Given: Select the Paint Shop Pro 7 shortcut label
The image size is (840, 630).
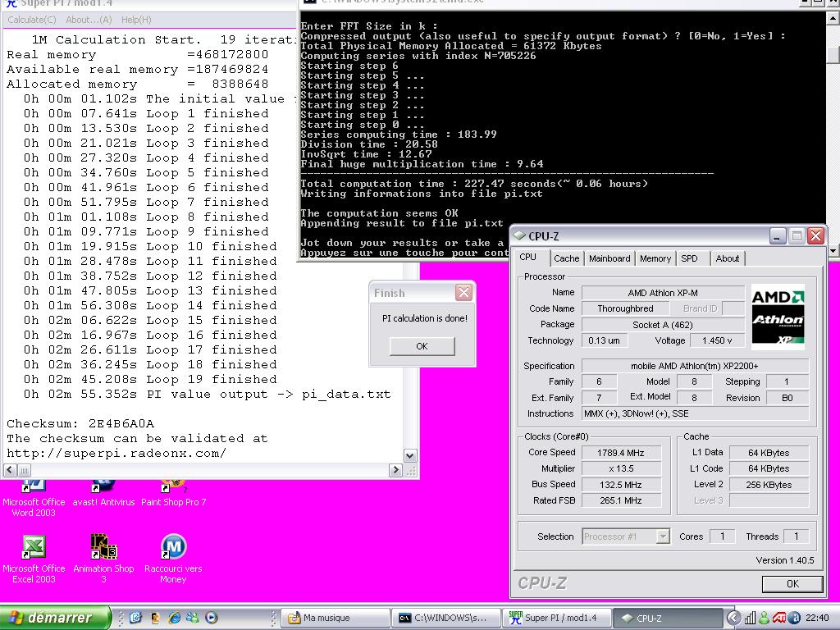Looking at the screenshot, I should pyautogui.click(x=173, y=502).
